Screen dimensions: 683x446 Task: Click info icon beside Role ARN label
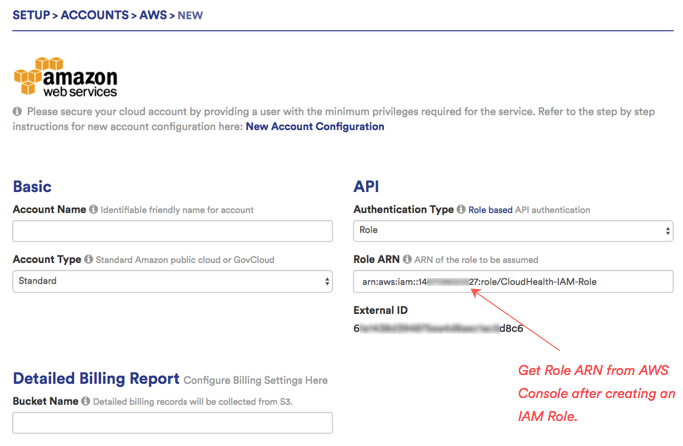409,260
